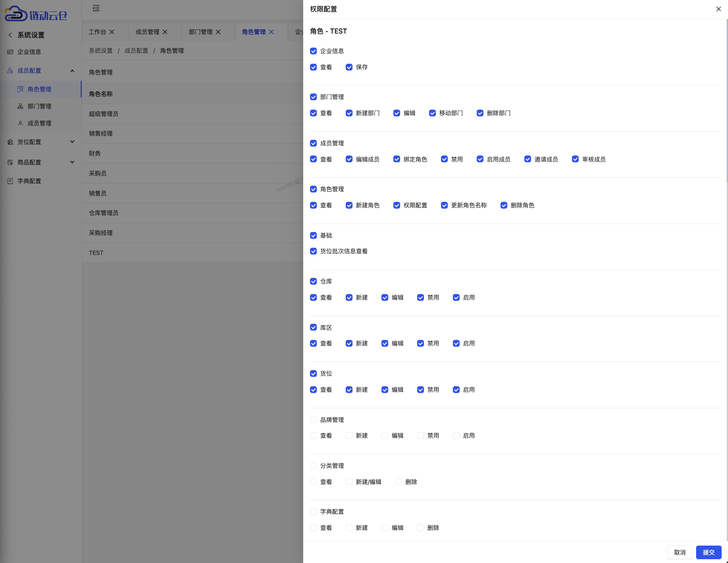This screenshot has width=728, height=563.
Task: Click the drawer's vertical scrollbar
Action: coord(726,102)
